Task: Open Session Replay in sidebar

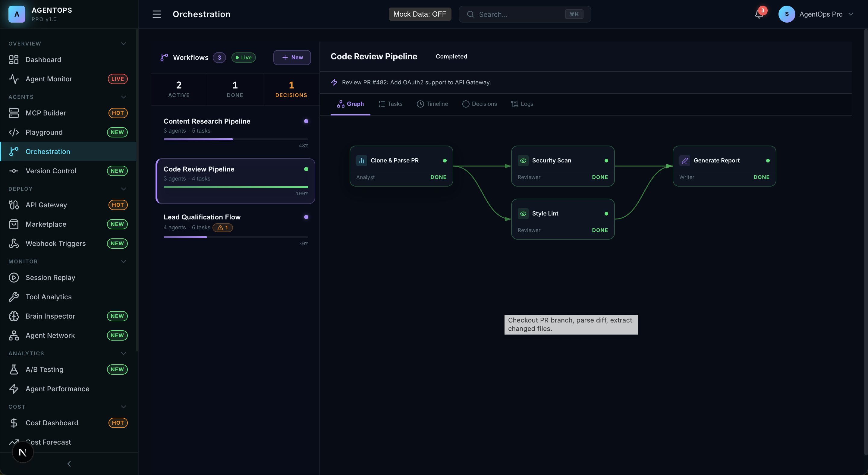Action: 50,277
